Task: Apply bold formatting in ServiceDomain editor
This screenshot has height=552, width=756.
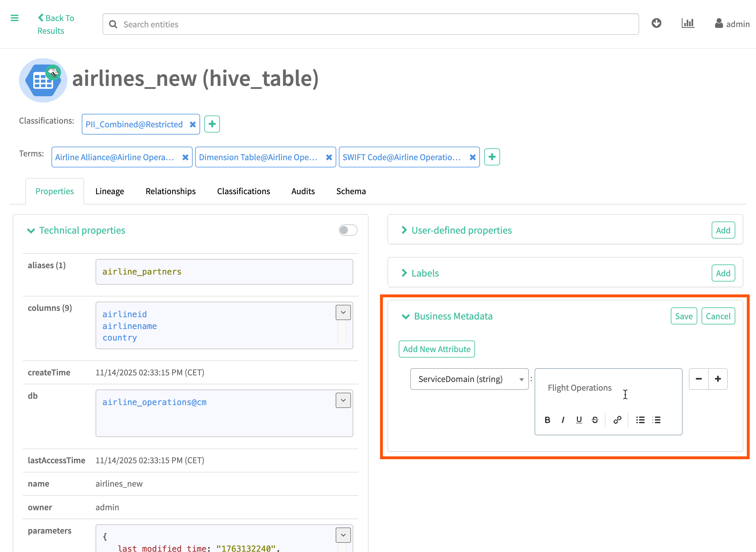Action: pyautogui.click(x=547, y=420)
